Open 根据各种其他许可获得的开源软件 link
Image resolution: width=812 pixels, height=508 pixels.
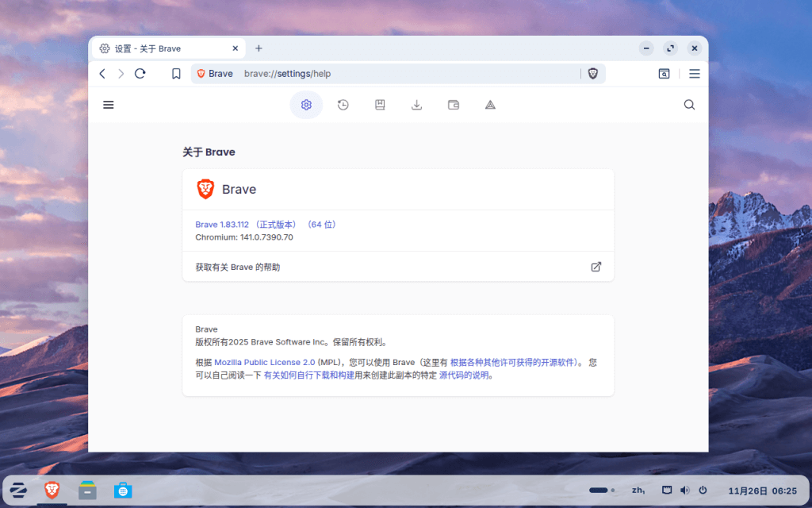(513, 362)
